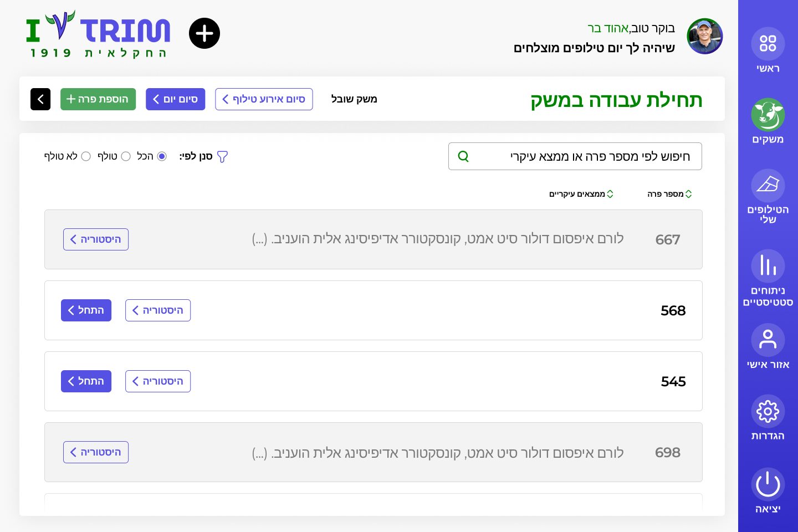The image size is (798, 532).
Task: Click התחל for cow 568
Action: [x=86, y=310]
